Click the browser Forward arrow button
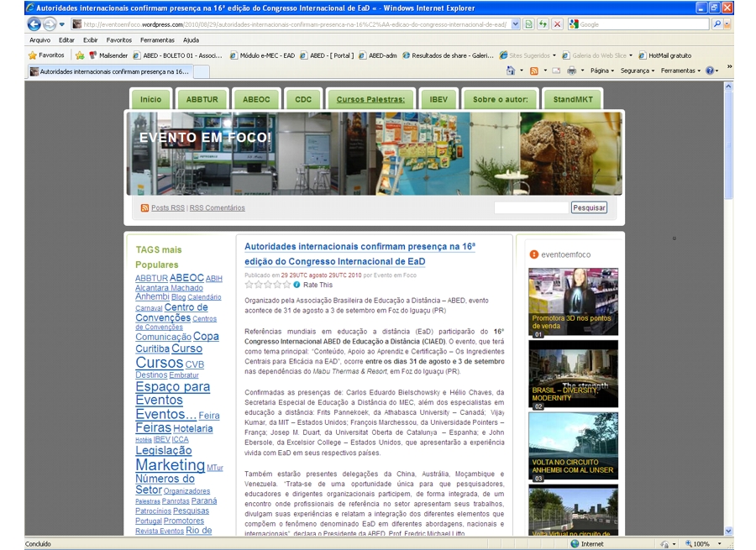This screenshot has width=756, height=550. [50, 24]
